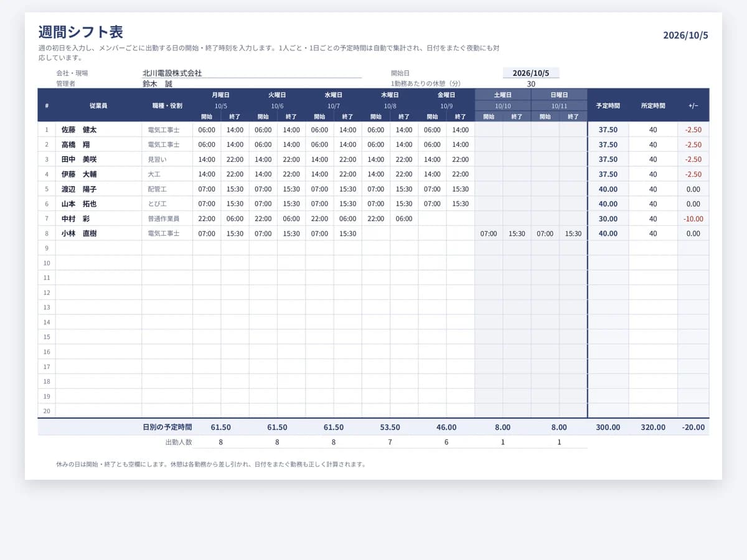
Task: Click the +/− column header
Action: (693, 106)
